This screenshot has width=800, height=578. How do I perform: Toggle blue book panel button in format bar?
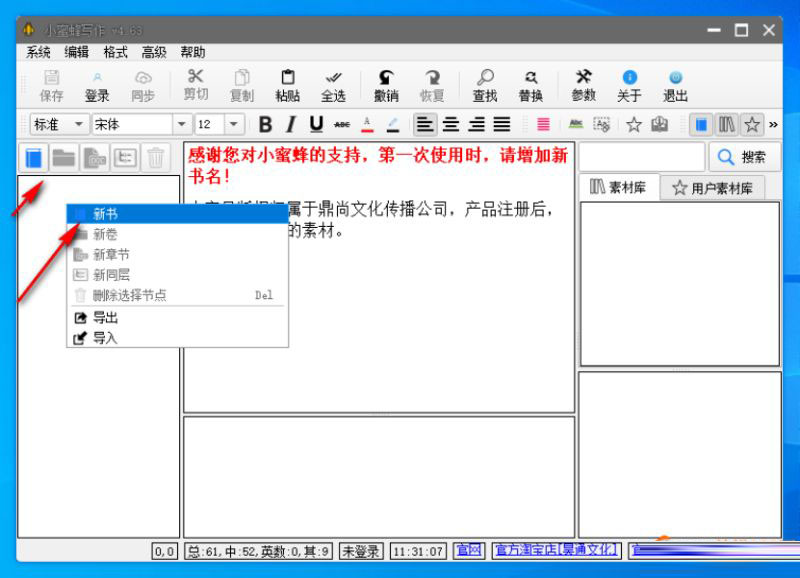(x=702, y=124)
